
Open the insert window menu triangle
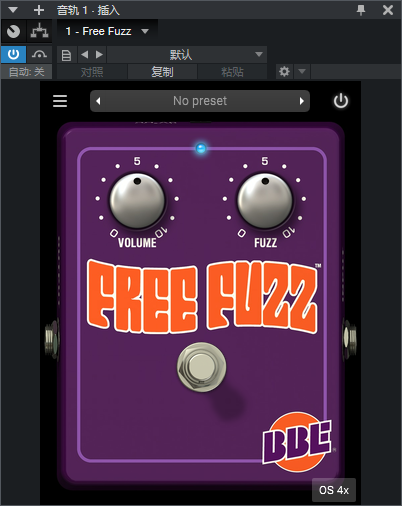tap(13, 10)
